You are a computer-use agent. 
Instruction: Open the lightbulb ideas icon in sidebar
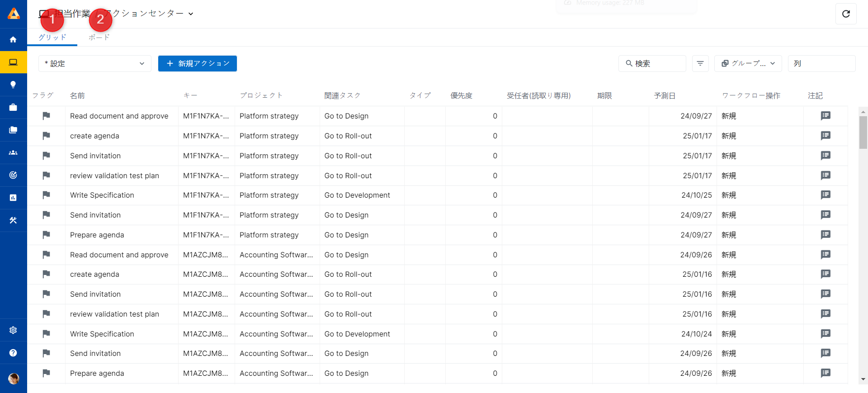13,85
